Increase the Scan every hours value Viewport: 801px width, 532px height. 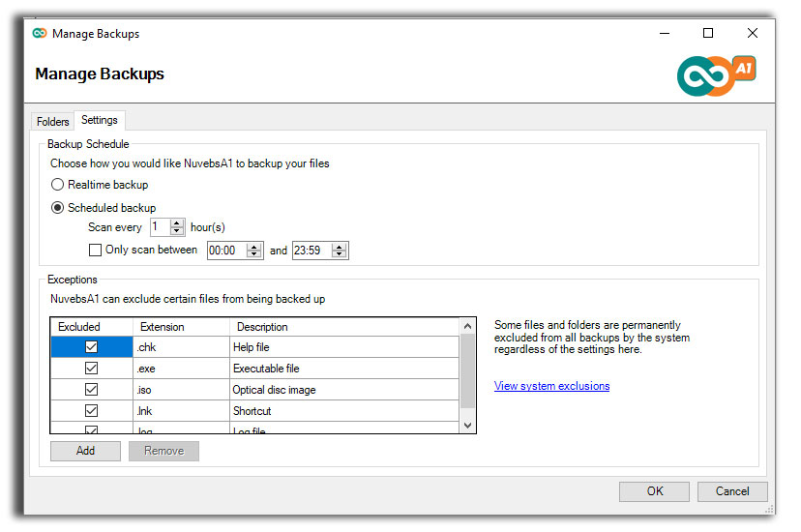click(x=177, y=223)
